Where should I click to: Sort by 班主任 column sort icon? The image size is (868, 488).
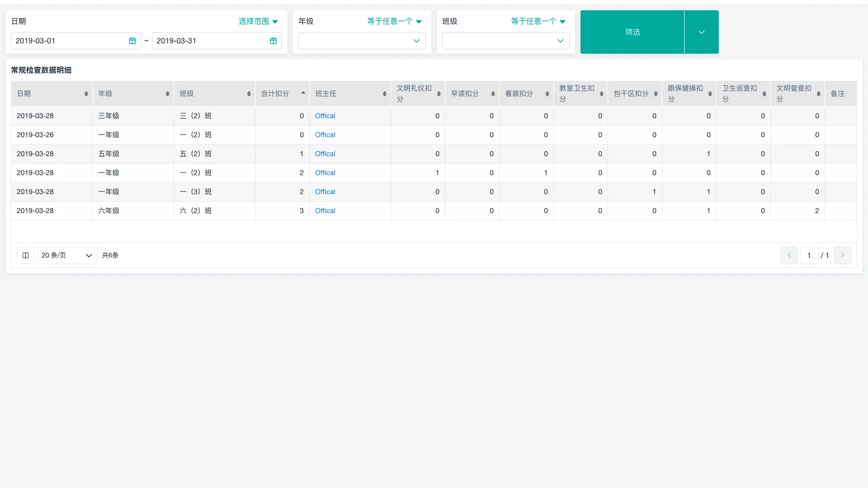coord(385,94)
